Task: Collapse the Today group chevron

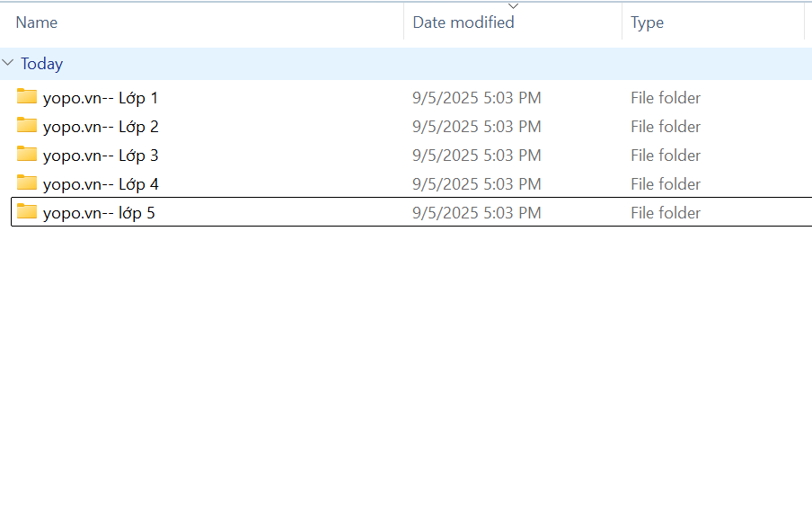Action: pos(8,63)
